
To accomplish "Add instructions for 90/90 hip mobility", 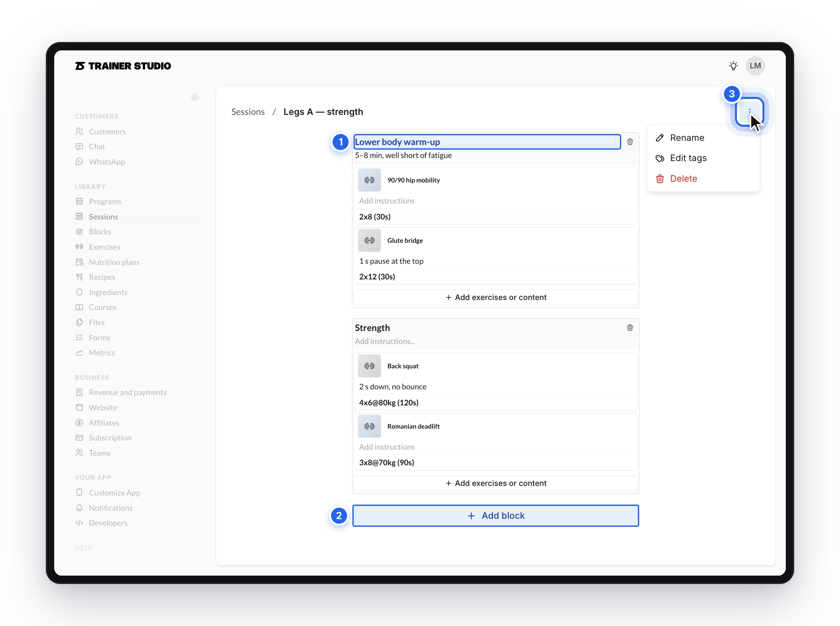I will coord(387,201).
